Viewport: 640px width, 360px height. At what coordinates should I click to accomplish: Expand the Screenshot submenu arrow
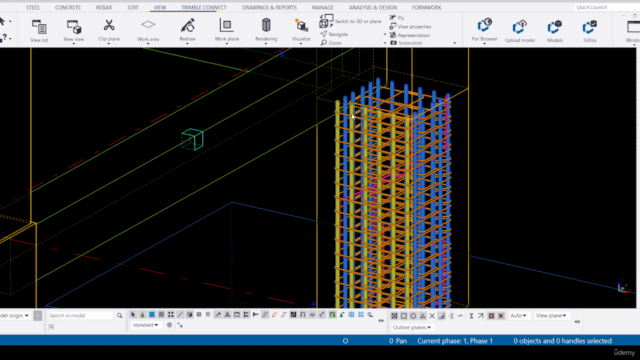click(455, 43)
